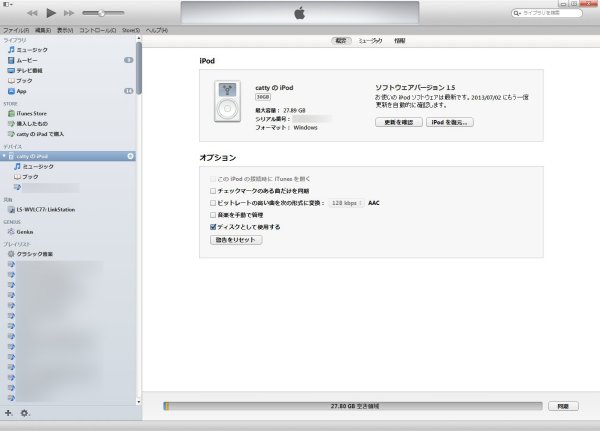
Task: Open LS-WVLC77: LinkStation shared library
Action: 42,210
